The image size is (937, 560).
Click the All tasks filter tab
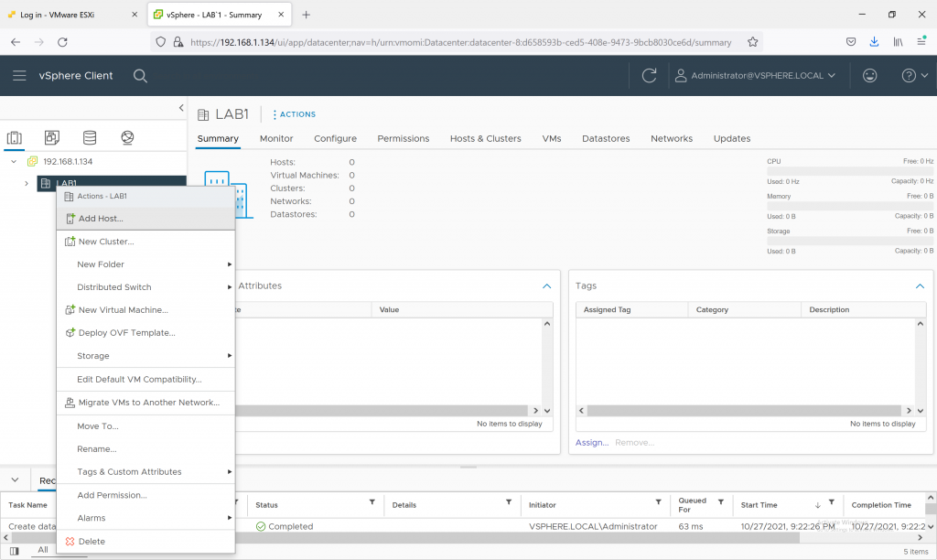point(43,550)
